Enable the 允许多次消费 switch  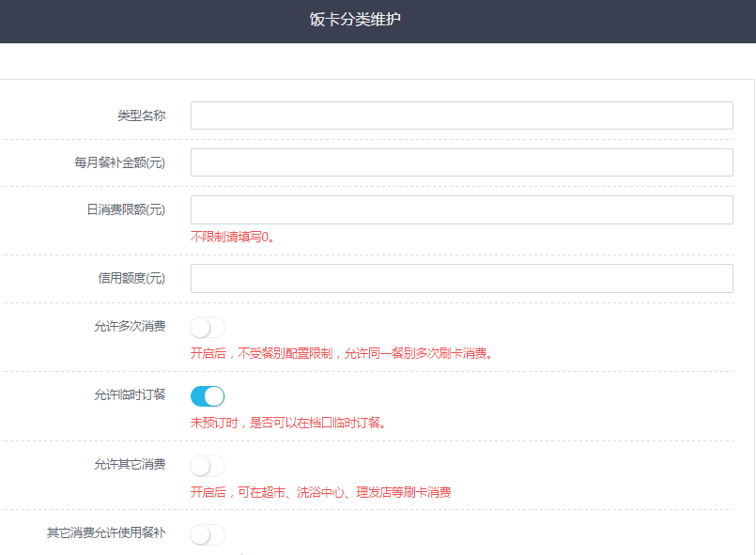(208, 328)
